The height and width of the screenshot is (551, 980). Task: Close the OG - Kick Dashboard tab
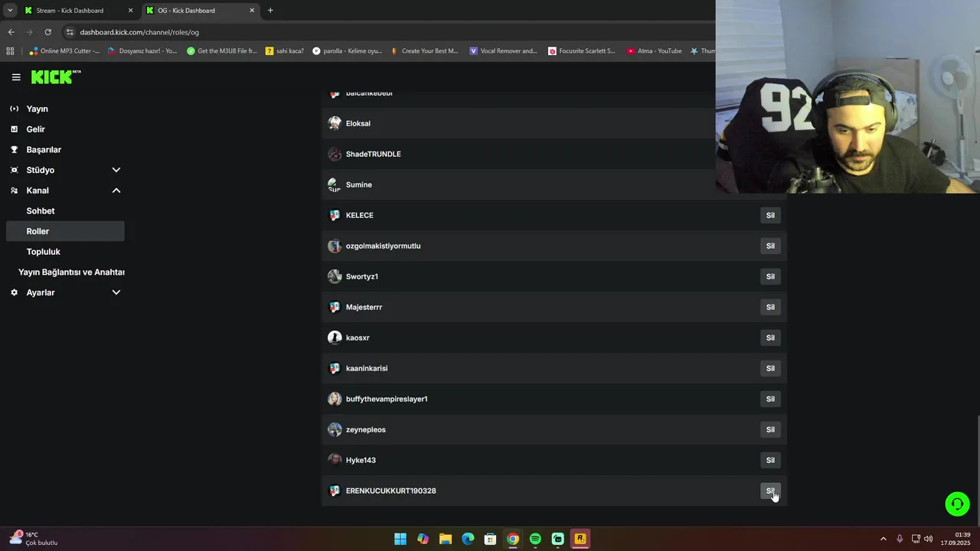[252, 11]
